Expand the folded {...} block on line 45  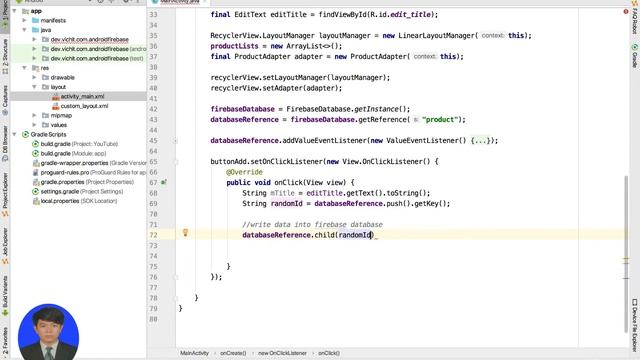pyautogui.click(x=480, y=140)
